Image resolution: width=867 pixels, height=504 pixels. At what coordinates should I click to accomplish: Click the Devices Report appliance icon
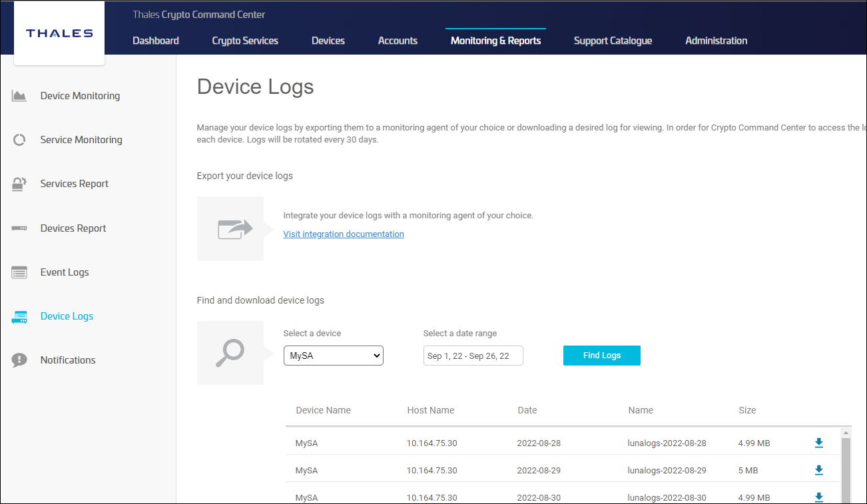(x=19, y=228)
